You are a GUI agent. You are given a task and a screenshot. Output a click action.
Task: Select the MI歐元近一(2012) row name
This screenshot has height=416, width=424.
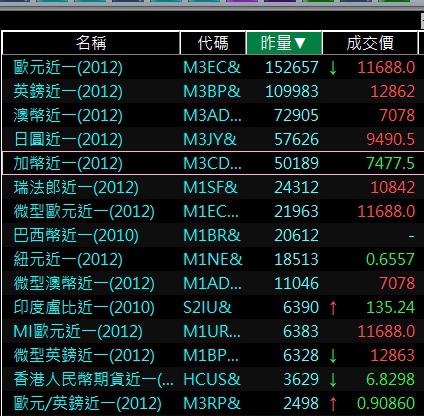click(78, 332)
